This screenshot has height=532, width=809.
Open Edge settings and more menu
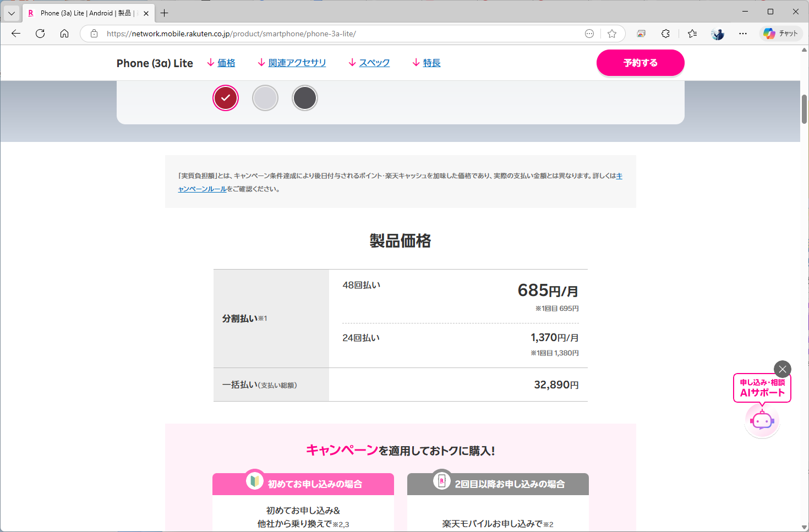click(x=743, y=34)
